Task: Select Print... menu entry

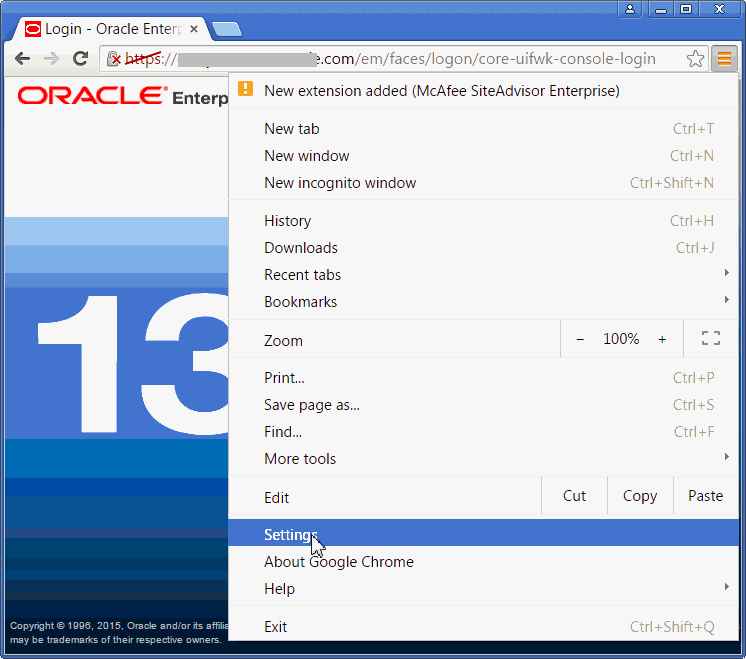Action: point(483,378)
